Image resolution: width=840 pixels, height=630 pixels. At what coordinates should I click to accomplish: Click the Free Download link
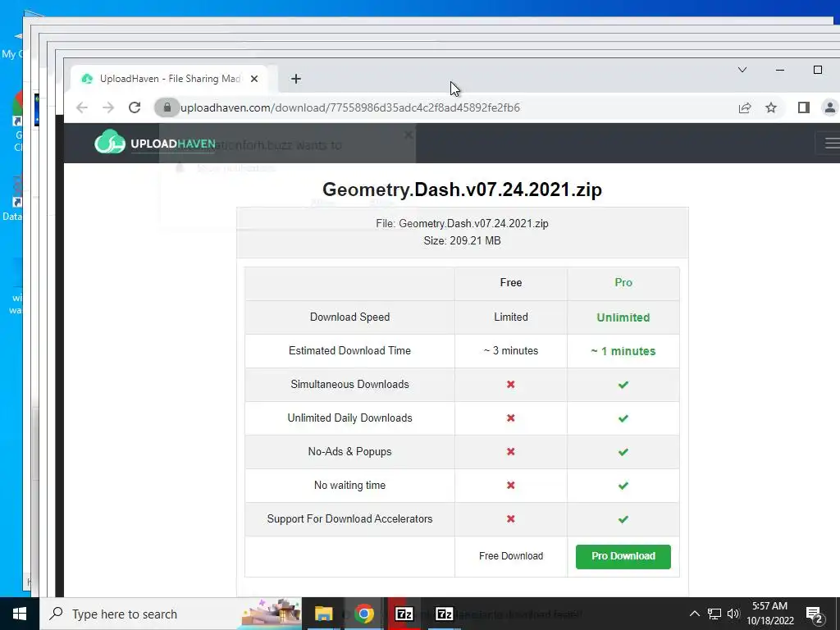(510, 556)
